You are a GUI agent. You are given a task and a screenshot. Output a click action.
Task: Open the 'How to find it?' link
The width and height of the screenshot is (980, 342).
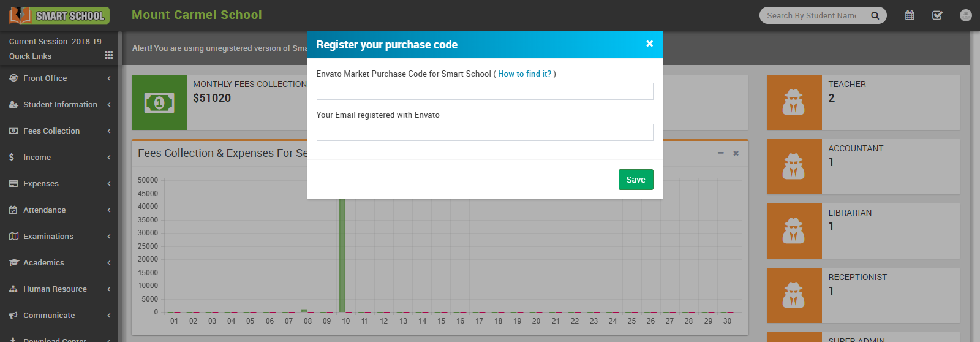[524, 74]
